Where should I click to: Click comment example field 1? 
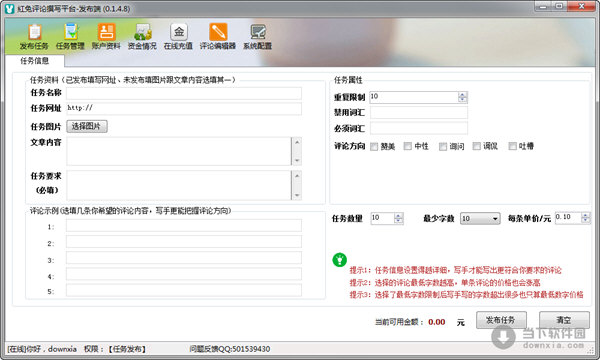(x=184, y=225)
